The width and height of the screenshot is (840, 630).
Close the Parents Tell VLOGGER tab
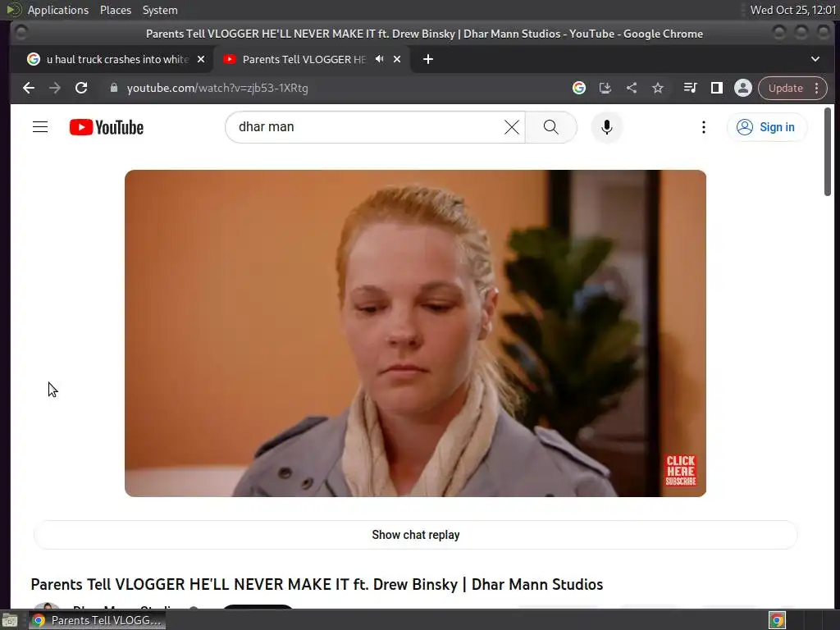(x=397, y=59)
